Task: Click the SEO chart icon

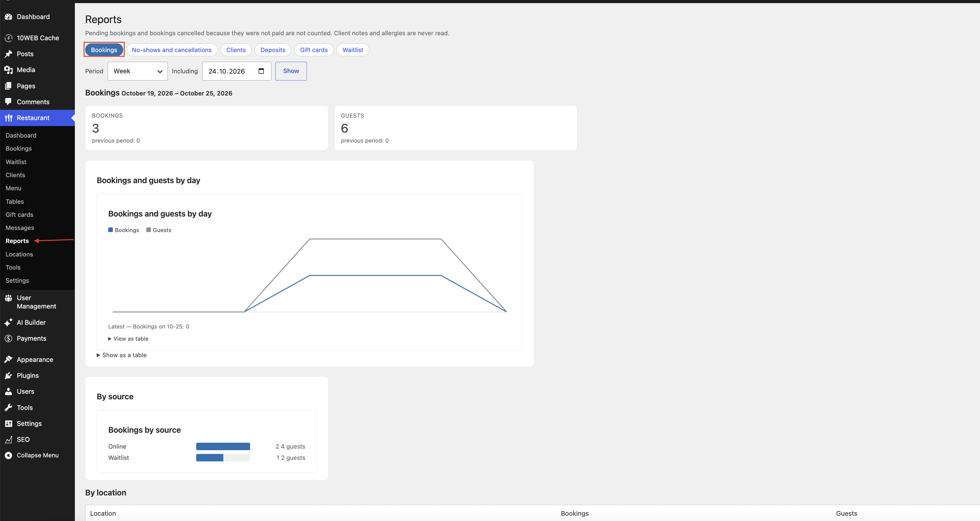Action: click(x=8, y=440)
